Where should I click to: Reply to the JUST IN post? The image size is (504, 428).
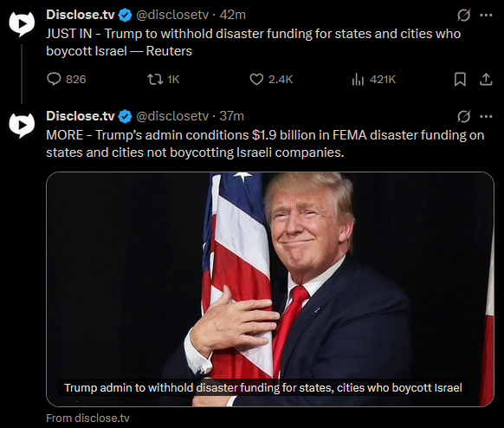(67, 79)
